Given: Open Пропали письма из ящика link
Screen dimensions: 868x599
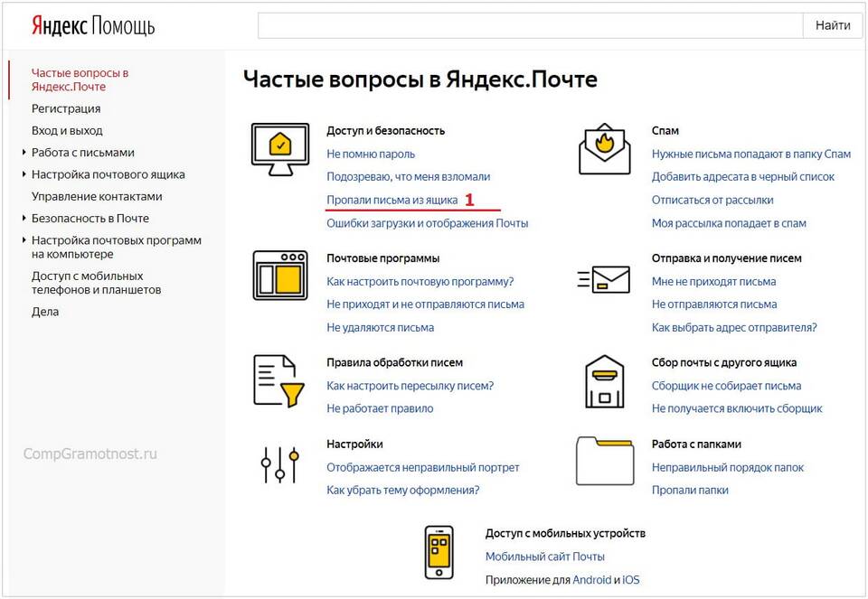Looking at the screenshot, I should point(392,200).
